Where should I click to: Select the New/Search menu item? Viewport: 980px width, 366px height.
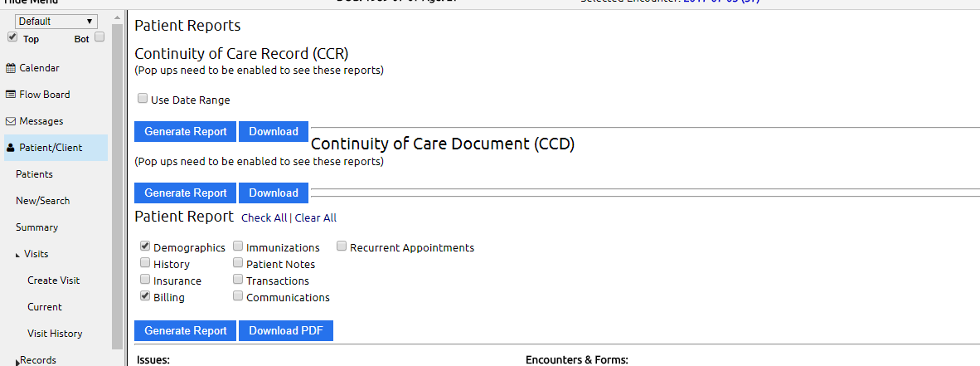tap(42, 201)
